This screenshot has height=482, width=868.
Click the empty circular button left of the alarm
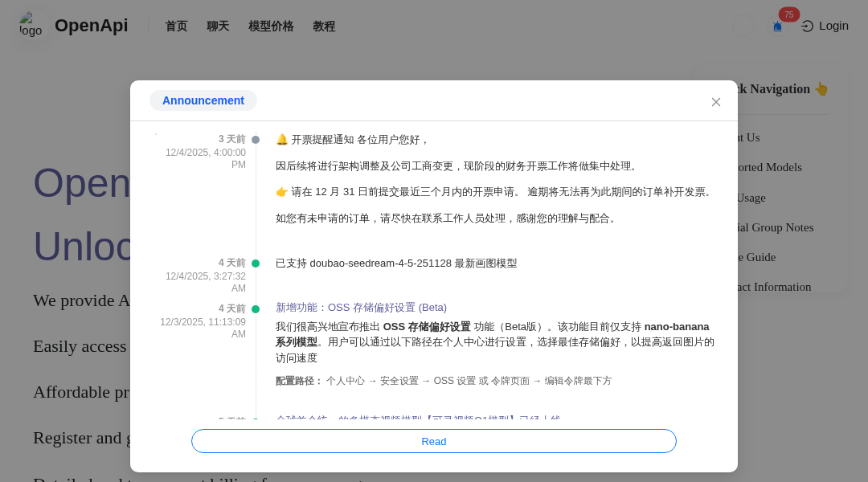tap(743, 26)
